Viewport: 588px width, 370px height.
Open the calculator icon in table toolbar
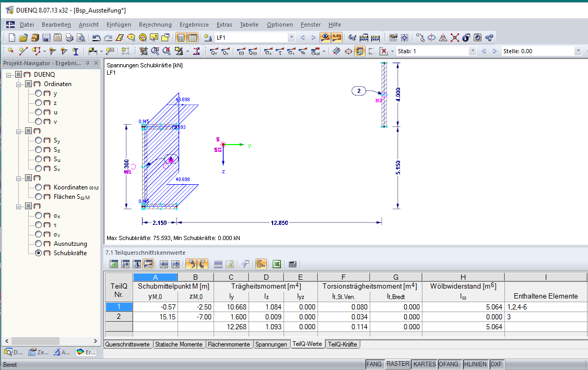[x=292, y=264]
